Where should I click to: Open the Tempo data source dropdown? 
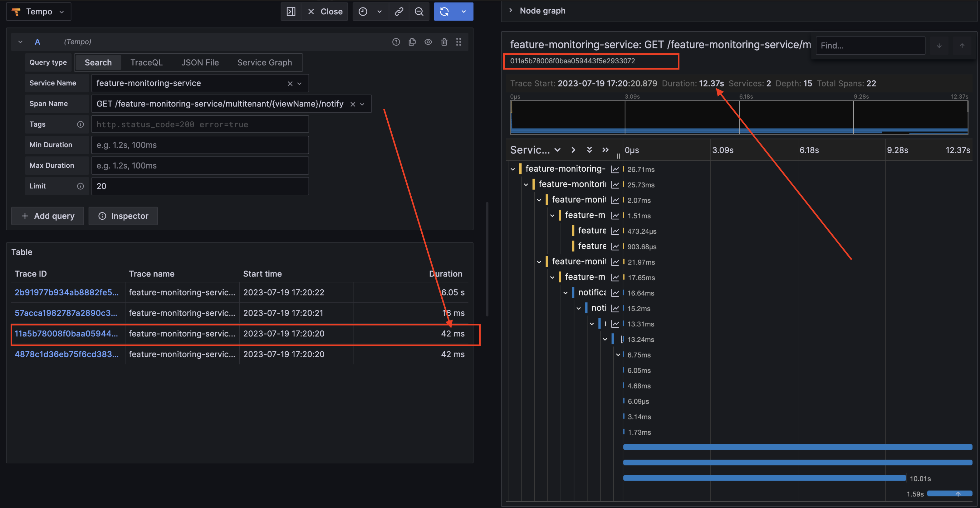[x=38, y=12]
